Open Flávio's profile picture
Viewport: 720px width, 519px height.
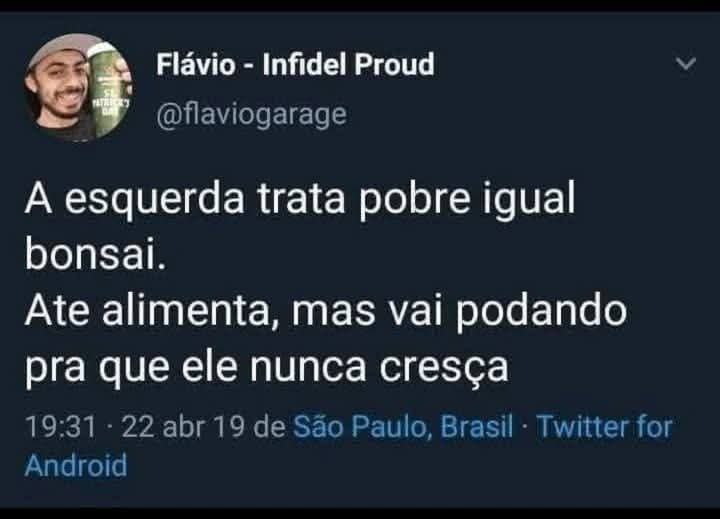pyautogui.click(x=79, y=87)
